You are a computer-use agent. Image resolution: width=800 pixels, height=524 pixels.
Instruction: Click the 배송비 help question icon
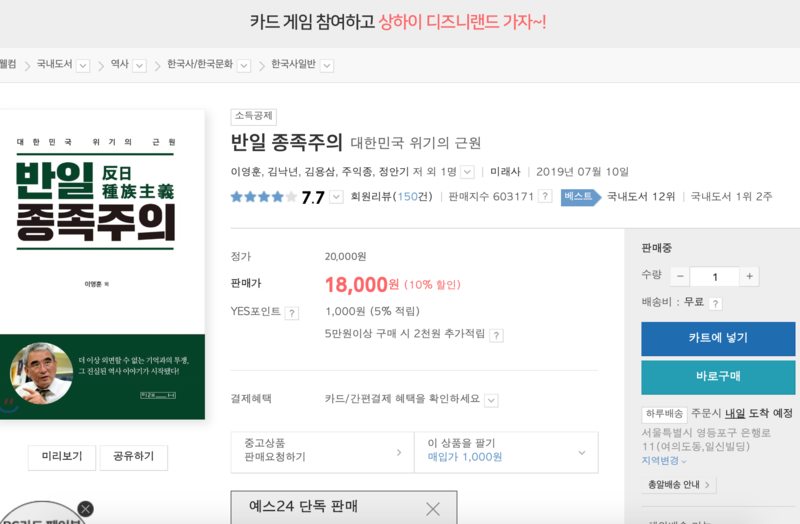point(716,304)
